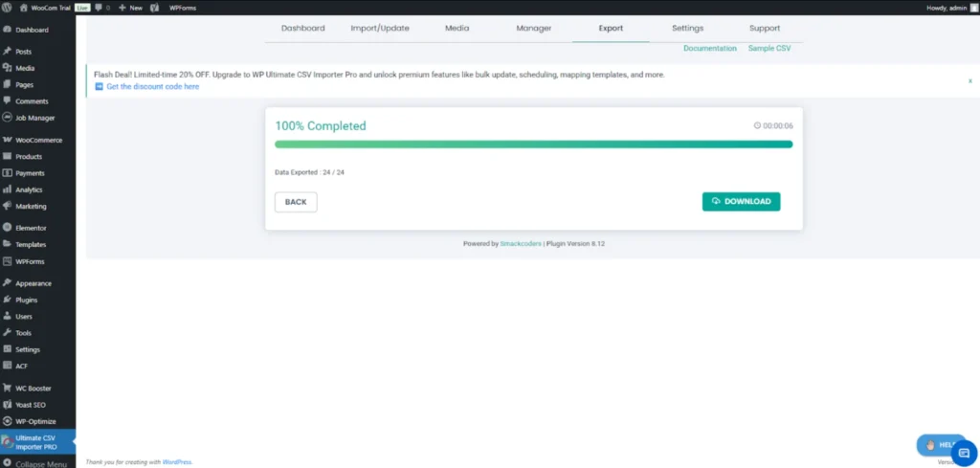
Task: Open the Elementor icon in sidebar
Action: pyautogui.click(x=8, y=228)
